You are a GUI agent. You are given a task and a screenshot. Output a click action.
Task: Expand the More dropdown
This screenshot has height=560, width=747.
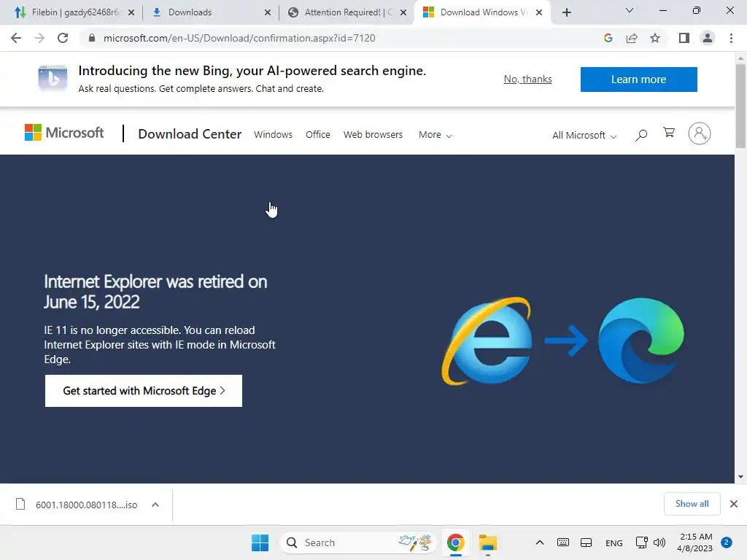coord(435,135)
